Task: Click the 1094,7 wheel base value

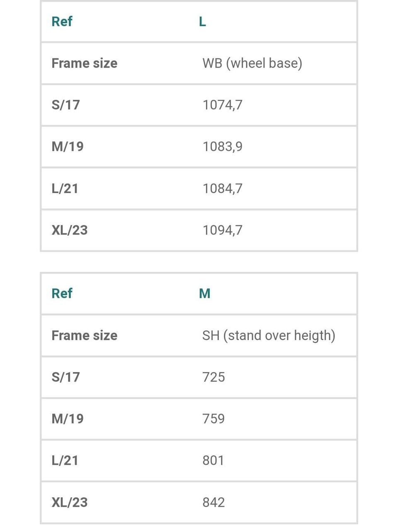Action: (x=222, y=230)
